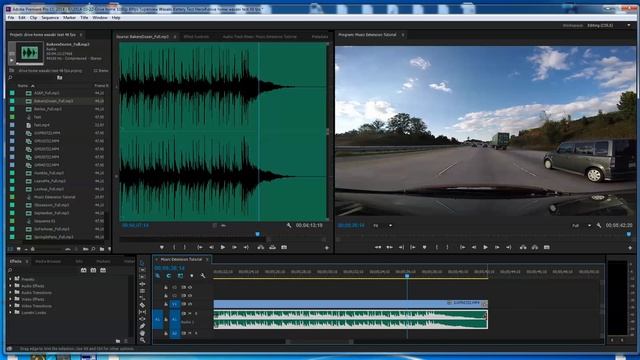This screenshot has width=640, height=360.
Task: Expand the Presets folder in Effects
Action: click(x=11, y=279)
